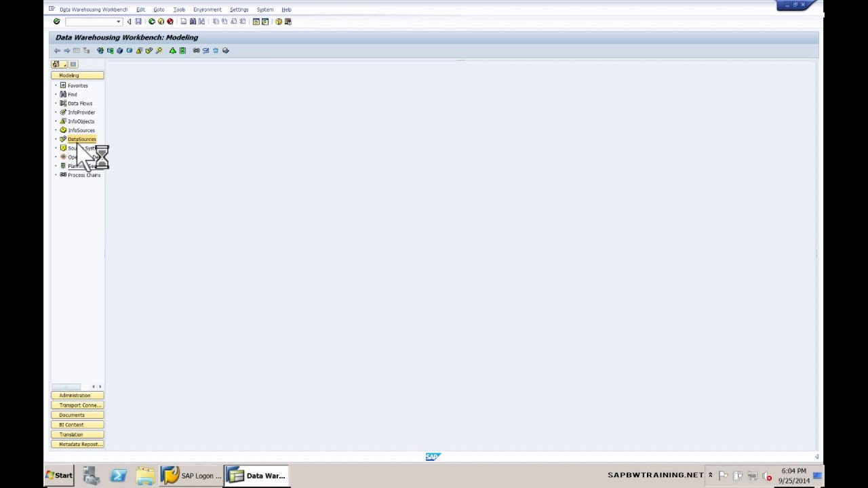The width and height of the screenshot is (868, 488).
Task: Click the Generate Shortcut icon
Action: 265,22
